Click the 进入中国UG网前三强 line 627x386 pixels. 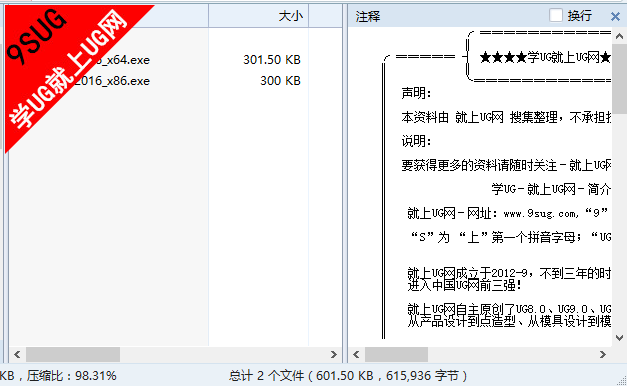[x=464, y=286]
